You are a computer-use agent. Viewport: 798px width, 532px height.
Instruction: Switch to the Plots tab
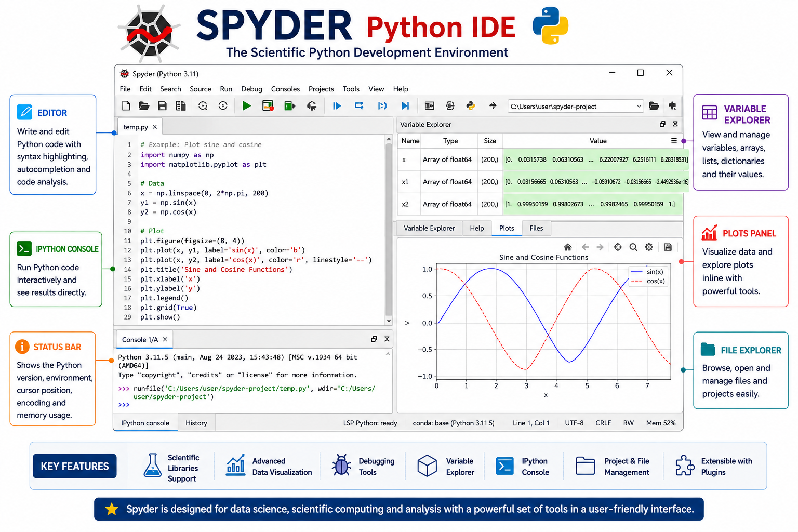coord(507,228)
